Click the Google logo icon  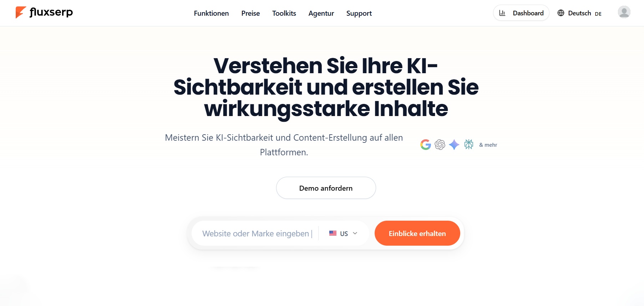point(425,145)
